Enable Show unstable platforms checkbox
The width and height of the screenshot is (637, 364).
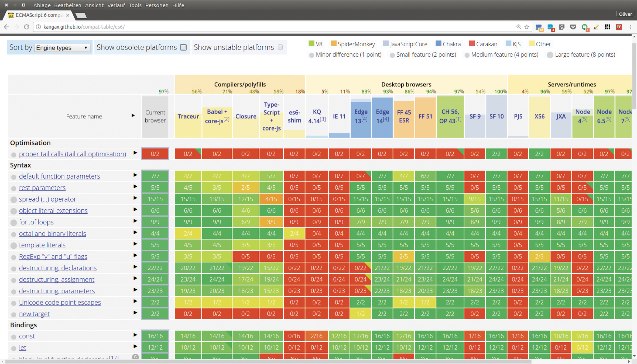[280, 47]
